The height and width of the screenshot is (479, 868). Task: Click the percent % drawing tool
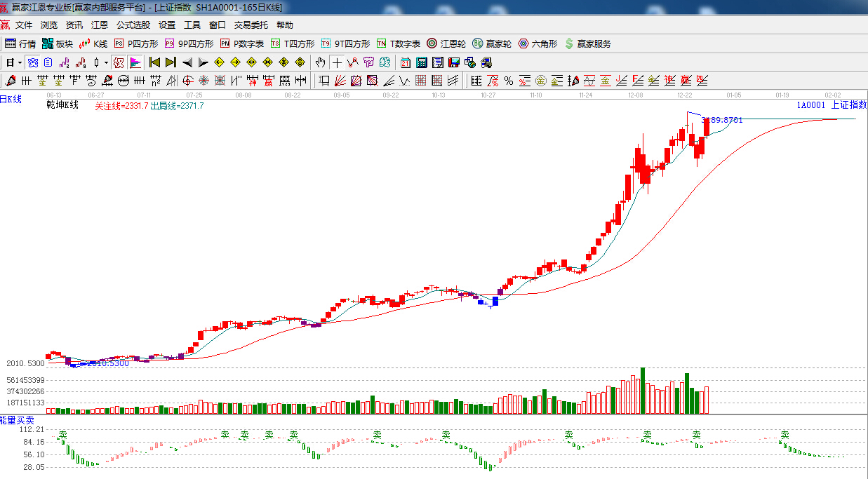508,81
